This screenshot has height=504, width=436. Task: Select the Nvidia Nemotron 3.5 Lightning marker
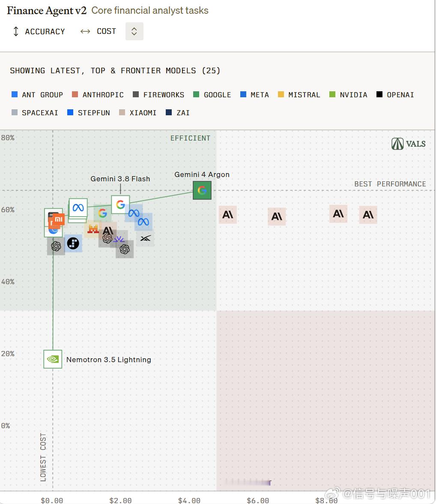click(x=53, y=359)
